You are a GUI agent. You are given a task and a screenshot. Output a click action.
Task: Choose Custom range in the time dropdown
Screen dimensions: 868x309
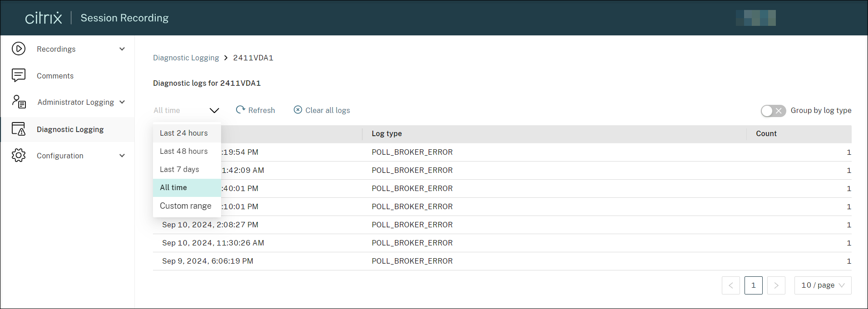186,206
